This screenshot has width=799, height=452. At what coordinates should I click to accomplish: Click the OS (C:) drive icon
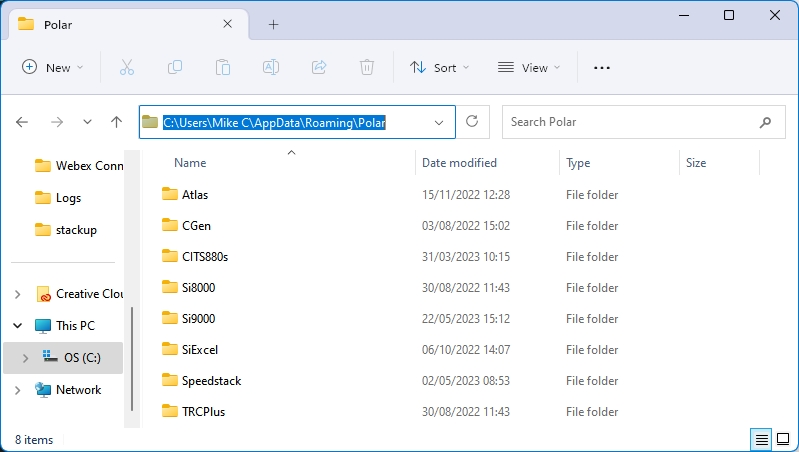(x=49, y=357)
